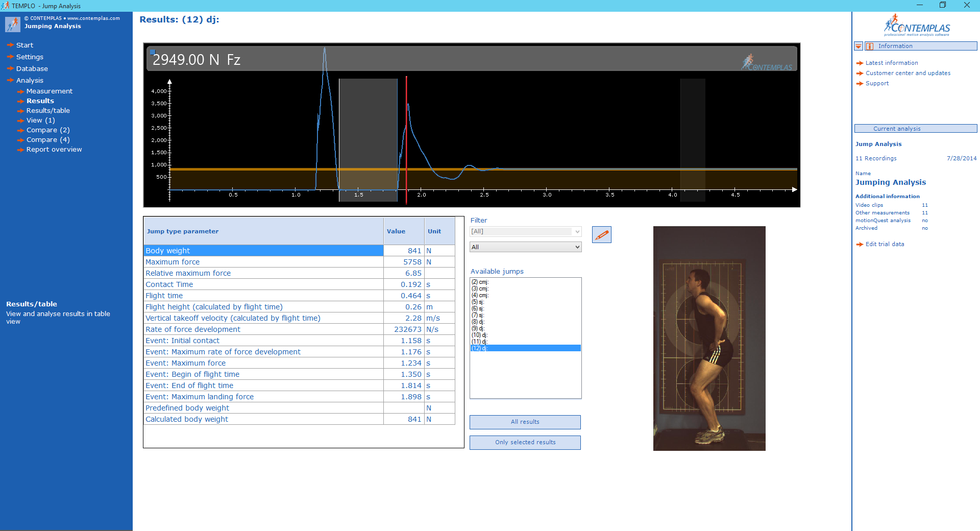The width and height of the screenshot is (980, 531).
Task: Click the arrow icon beside Database
Action: (10, 69)
